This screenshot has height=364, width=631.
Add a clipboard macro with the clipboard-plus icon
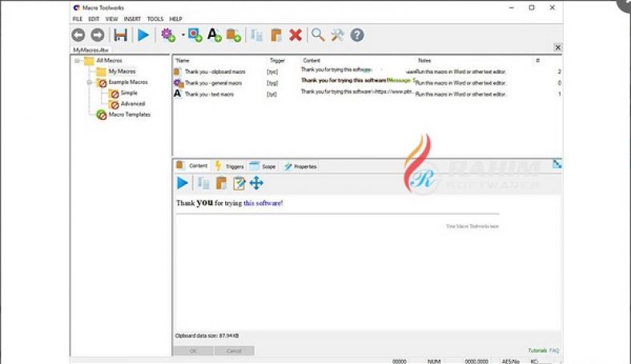tap(233, 35)
